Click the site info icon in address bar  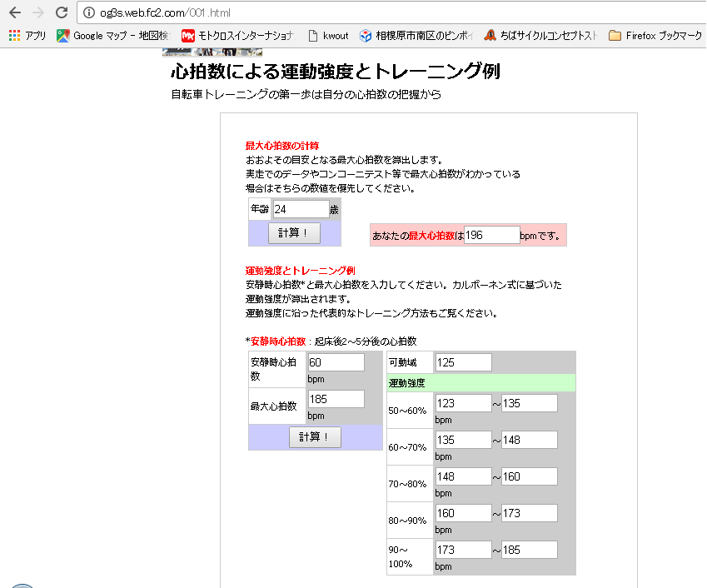pos(89,12)
